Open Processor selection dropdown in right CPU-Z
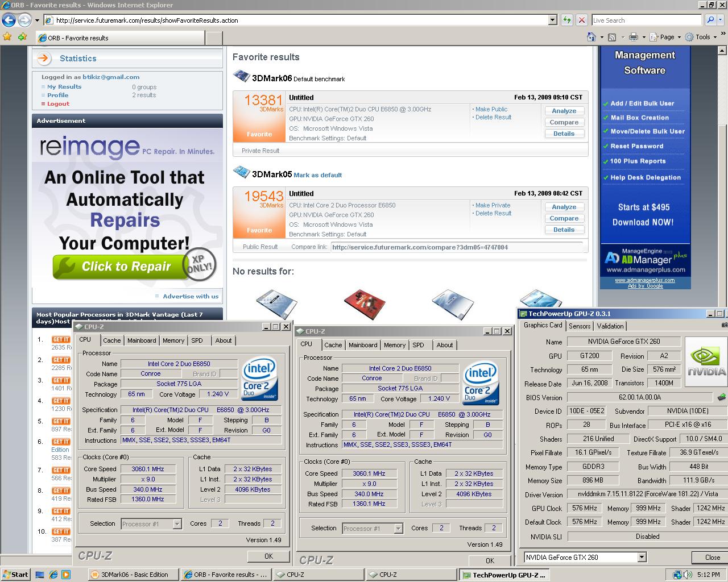The width and height of the screenshot is (728, 582). 398,529
